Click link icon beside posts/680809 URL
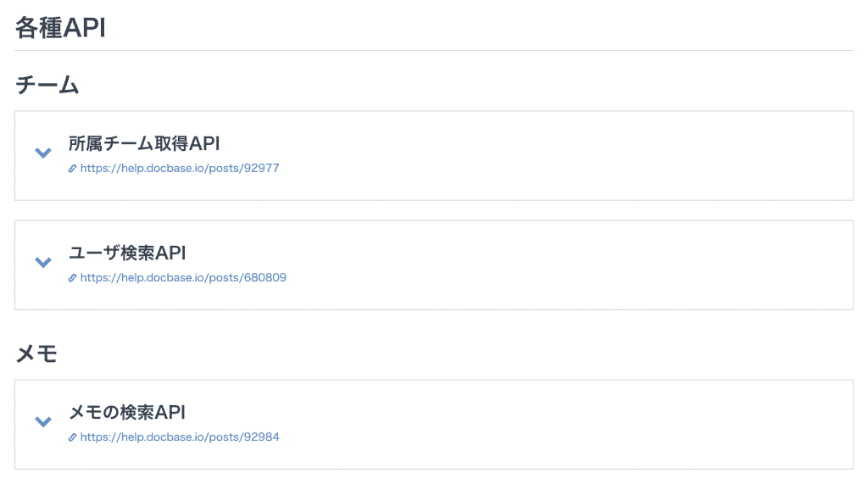This screenshot has height=484, width=868. (73, 278)
